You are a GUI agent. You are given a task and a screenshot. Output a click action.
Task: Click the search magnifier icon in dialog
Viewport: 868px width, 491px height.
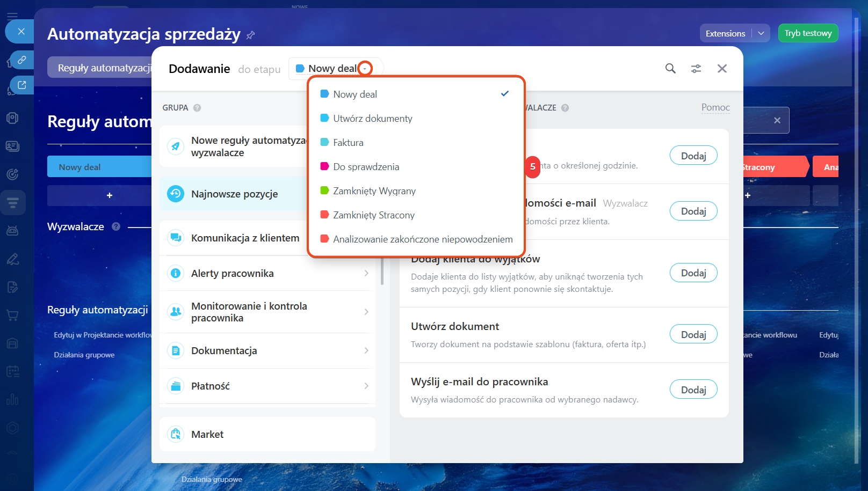pos(670,69)
